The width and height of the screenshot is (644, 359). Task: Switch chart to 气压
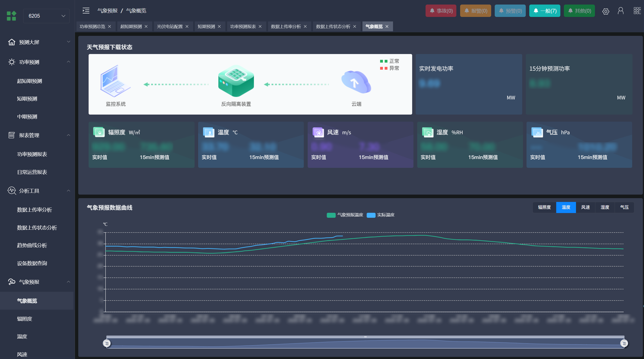tap(624, 207)
